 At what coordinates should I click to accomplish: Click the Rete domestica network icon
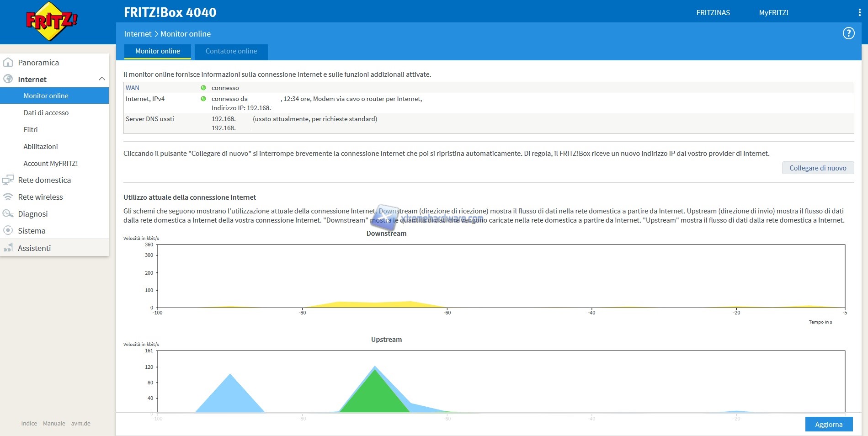(x=8, y=180)
